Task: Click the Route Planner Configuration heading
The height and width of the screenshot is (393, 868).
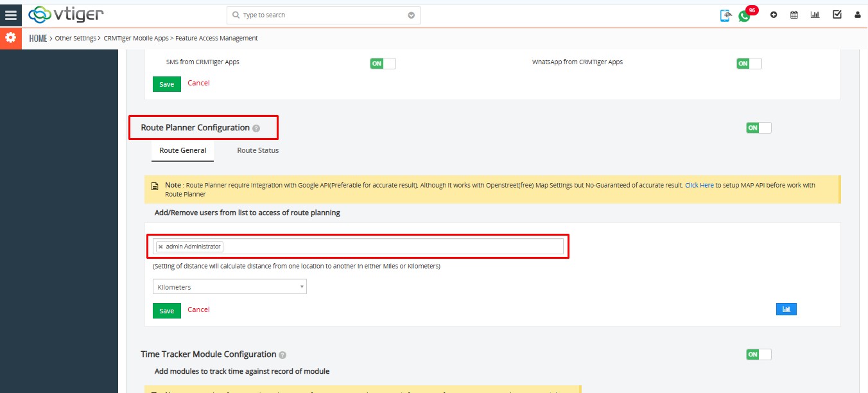Action: pos(195,128)
